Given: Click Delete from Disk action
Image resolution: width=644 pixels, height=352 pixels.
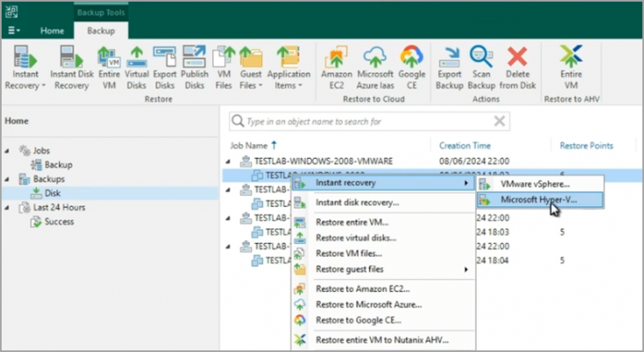Looking at the screenshot, I should pyautogui.click(x=518, y=68).
